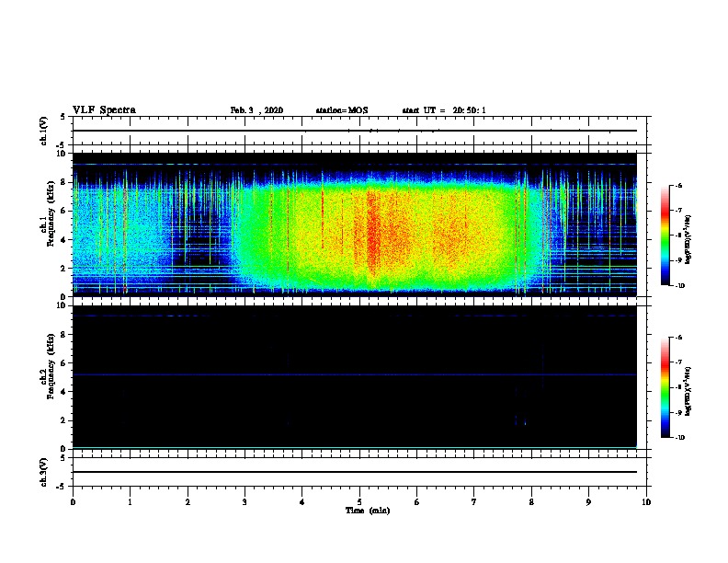Click the '-10' tick on ch.1 color bar
This screenshot has height=563, width=728.
click(679, 286)
